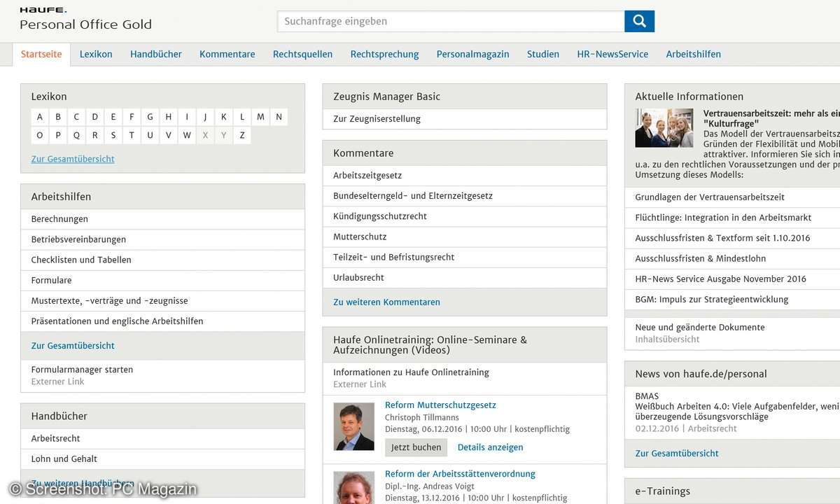Open Ausschlussfristen & Mindestlohn

[x=732, y=258]
